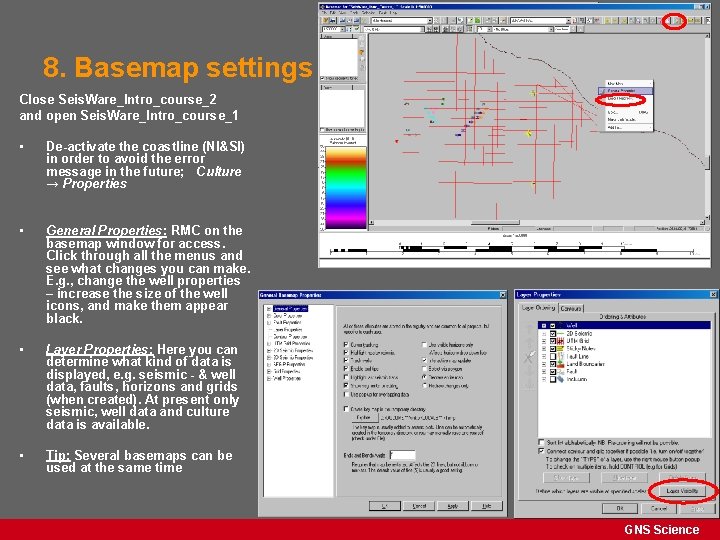Select UTM Grid Properties in the tree

tap(292, 343)
